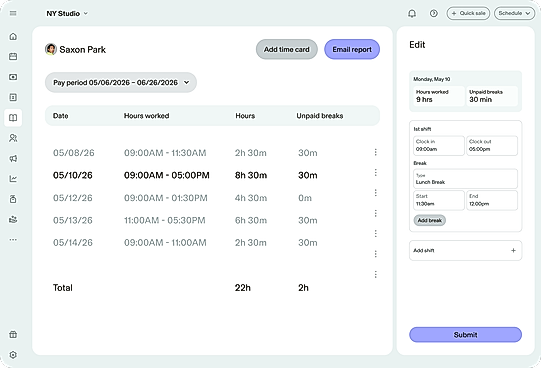
Task: Open the marketing megaphone icon
Action: [x=13, y=158]
